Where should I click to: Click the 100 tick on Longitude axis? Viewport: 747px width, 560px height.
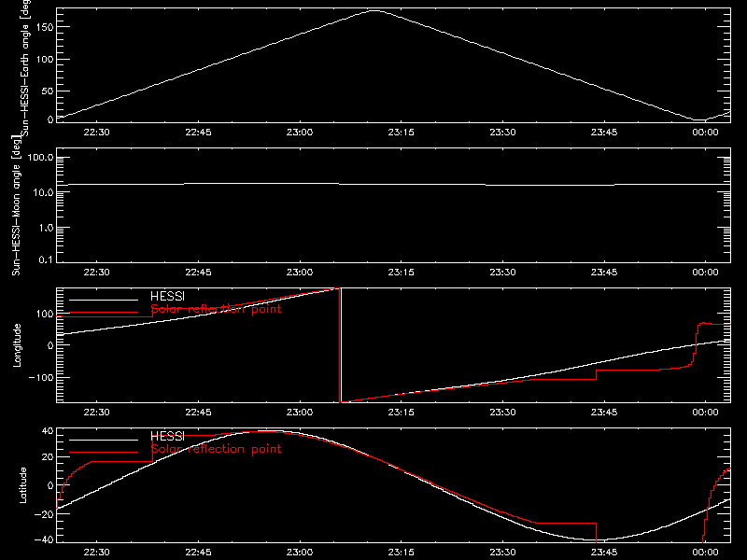click(44, 314)
